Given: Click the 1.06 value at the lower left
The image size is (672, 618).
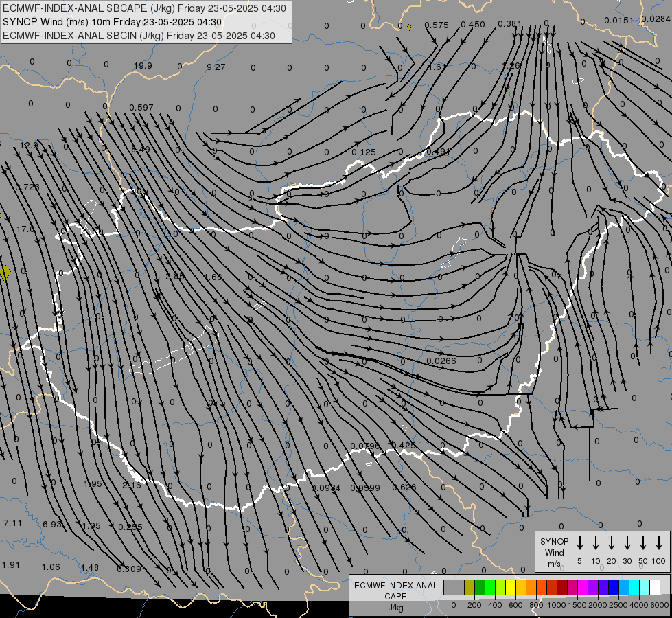Looking at the screenshot, I should pyautogui.click(x=51, y=567).
